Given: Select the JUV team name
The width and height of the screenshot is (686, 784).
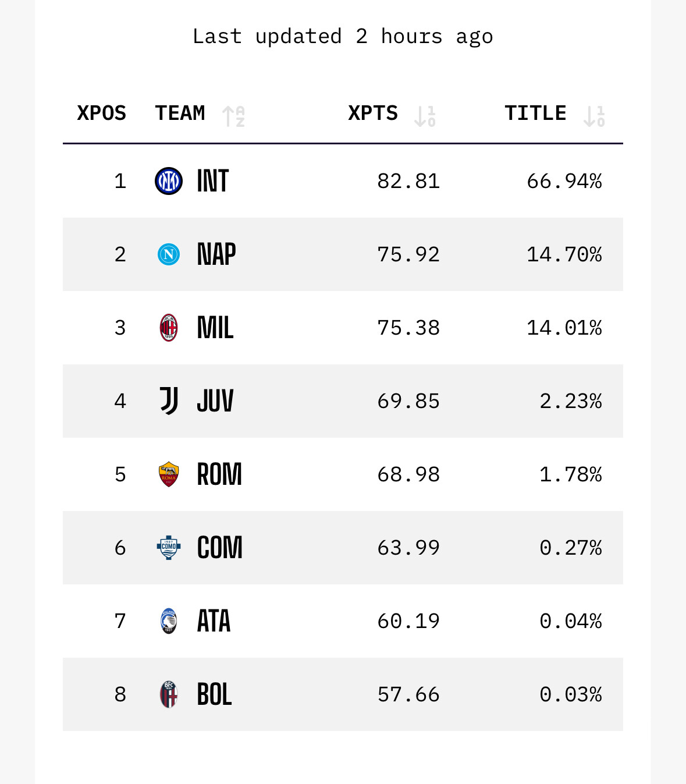Looking at the screenshot, I should 215,401.
